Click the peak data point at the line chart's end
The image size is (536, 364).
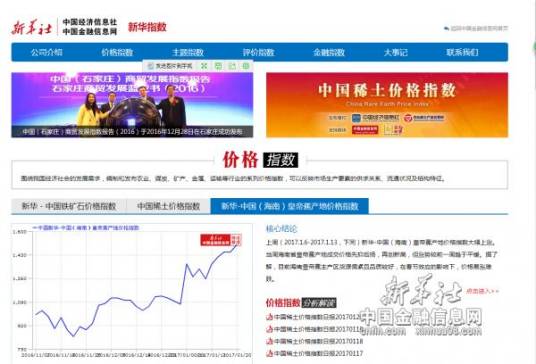click(x=236, y=244)
